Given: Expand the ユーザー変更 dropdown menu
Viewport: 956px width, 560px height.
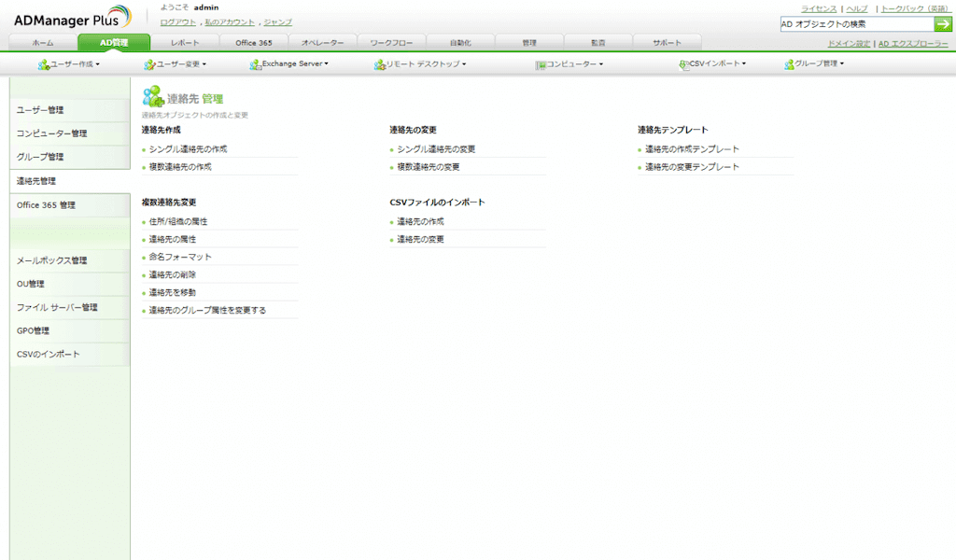Looking at the screenshot, I should click(204, 64).
